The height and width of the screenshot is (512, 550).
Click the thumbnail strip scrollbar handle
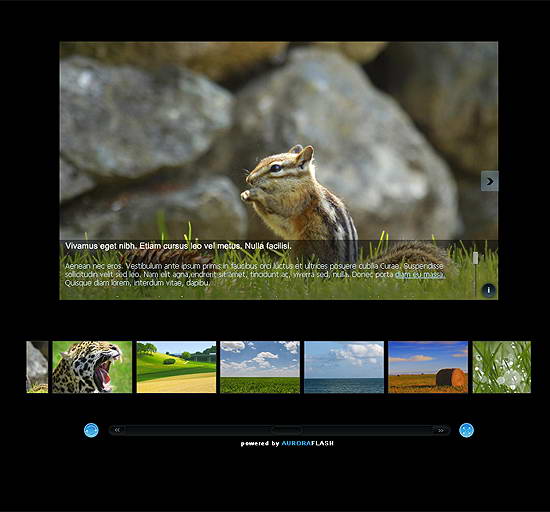[x=286, y=429]
